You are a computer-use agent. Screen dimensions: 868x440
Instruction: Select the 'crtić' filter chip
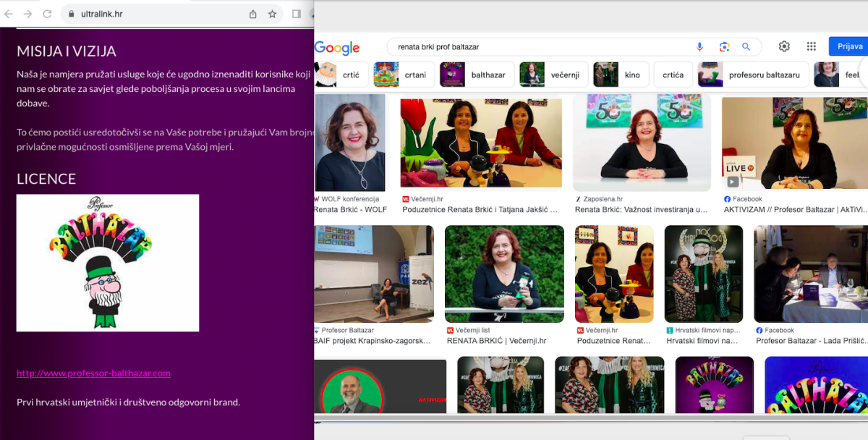[340, 75]
